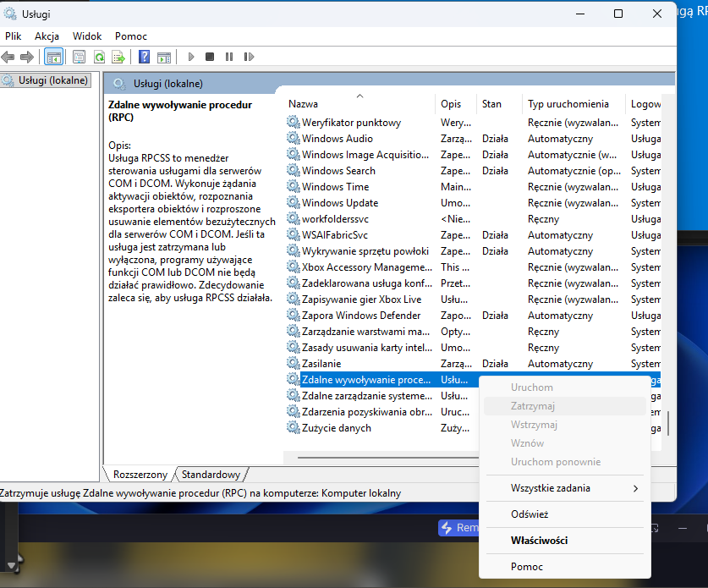Select Zadeklarowana usługa konf... row
The height and width of the screenshot is (588, 708).
coord(473,283)
